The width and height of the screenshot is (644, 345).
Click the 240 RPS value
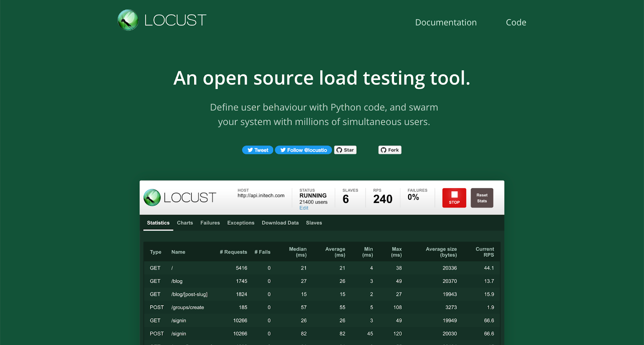(x=383, y=199)
